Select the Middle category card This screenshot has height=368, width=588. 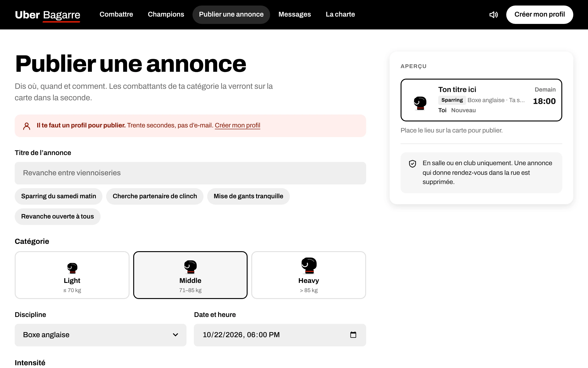190,275
